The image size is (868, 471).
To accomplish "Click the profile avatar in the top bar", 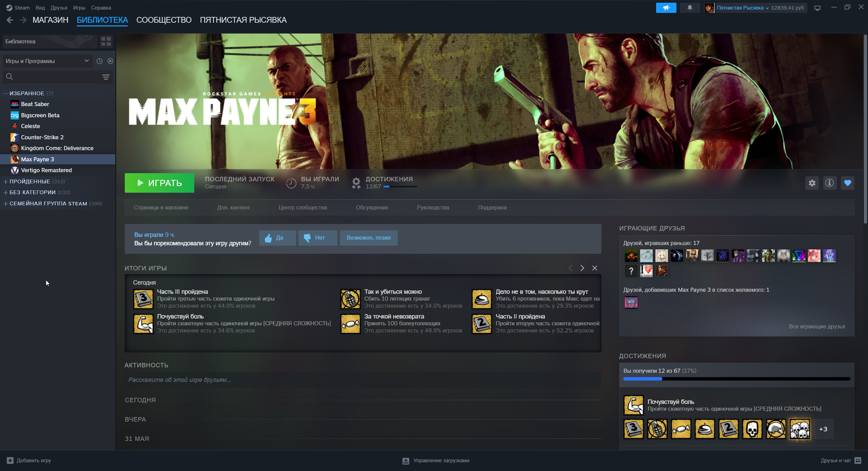I will pyautogui.click(x=709, y=8).
